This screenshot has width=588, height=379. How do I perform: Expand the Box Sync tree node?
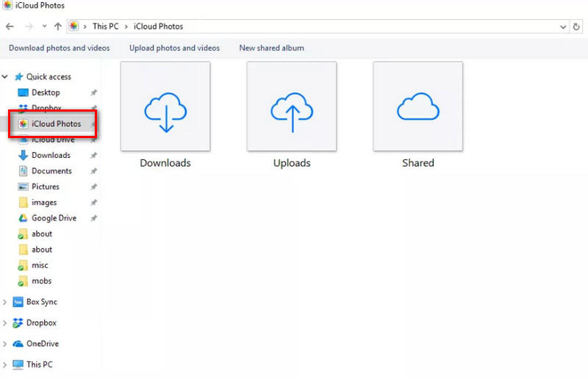coord(6,302)
